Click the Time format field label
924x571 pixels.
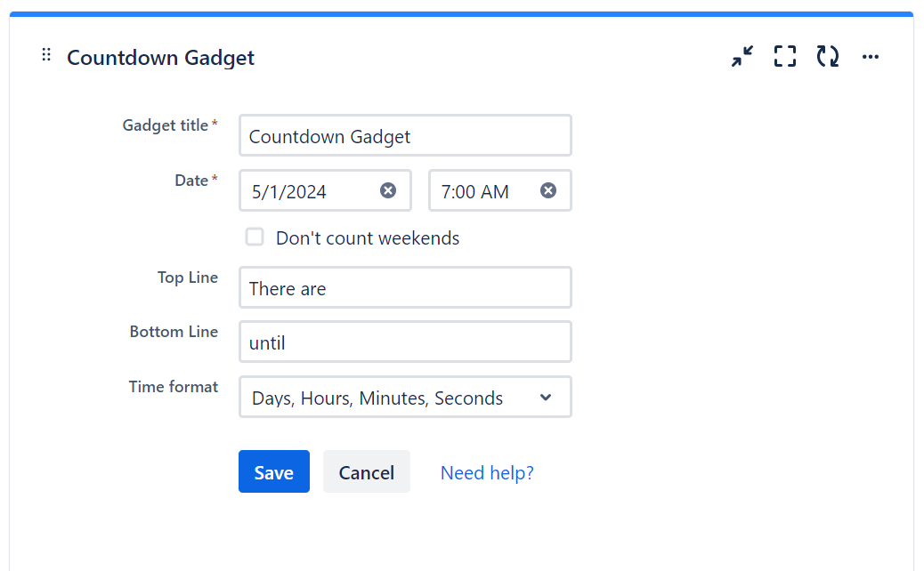[174, 387]
